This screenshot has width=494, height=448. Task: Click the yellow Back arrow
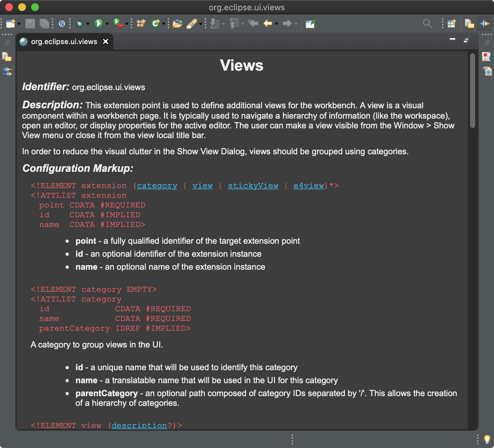[x=268, y=23]
